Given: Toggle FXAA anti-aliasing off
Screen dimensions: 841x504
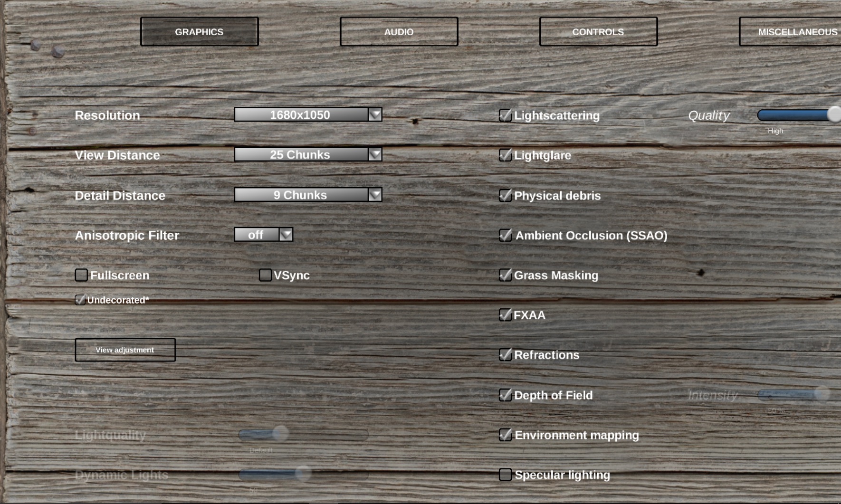Looking at the screenshot, I should pos(505,315).
